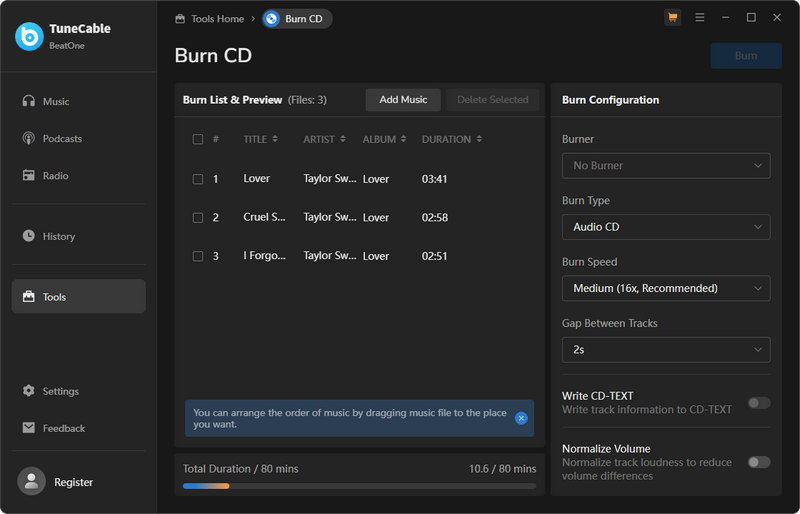Click Tools Home breadcrumb toolbox icon
This screenshot has width=800, height=514.
[x=180, y=19]
